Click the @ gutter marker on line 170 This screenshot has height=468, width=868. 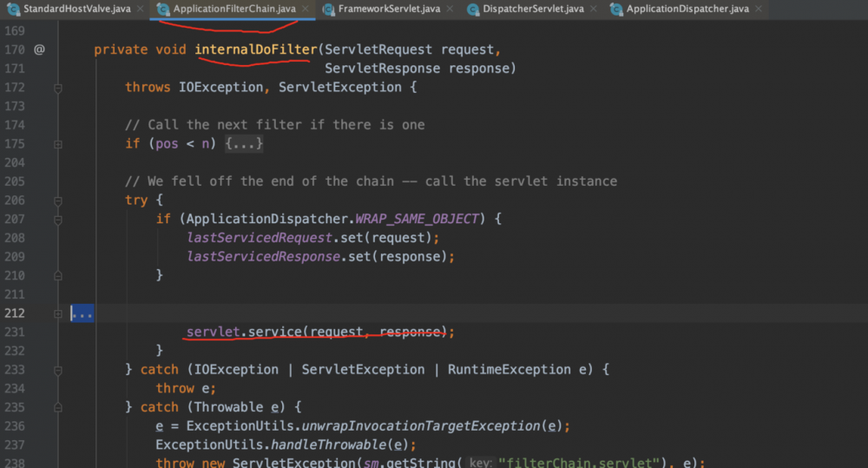coord(39,49)
